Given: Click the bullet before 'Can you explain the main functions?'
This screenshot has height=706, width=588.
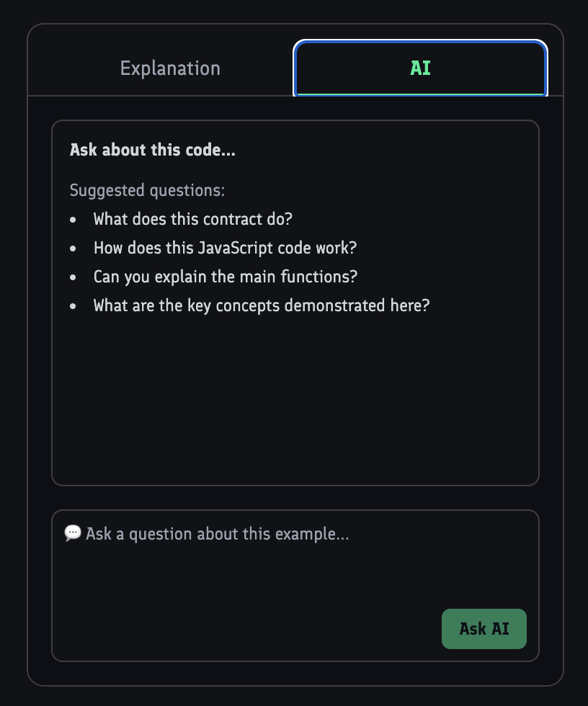Looking at the screenshot, I should pos(73,277).
